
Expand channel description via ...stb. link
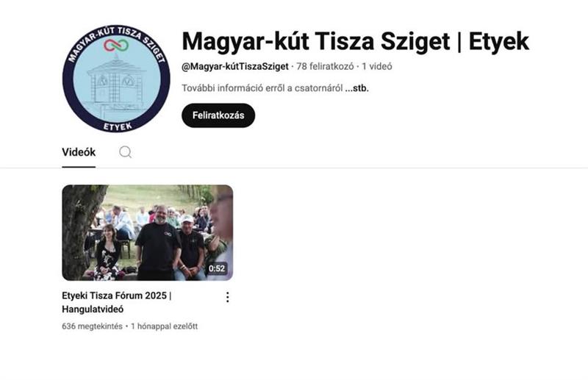click(x=356, y=88)
